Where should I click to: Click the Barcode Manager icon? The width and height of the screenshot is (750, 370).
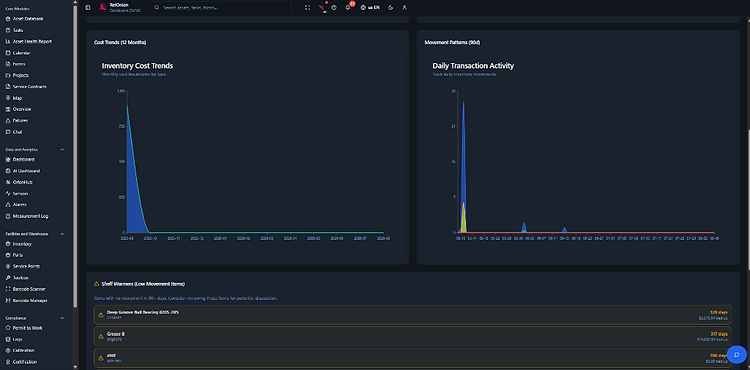point(8,301)
